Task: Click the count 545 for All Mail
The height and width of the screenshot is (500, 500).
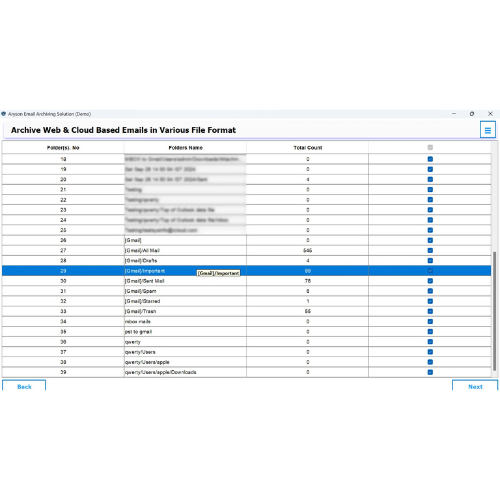Action: 308,250
